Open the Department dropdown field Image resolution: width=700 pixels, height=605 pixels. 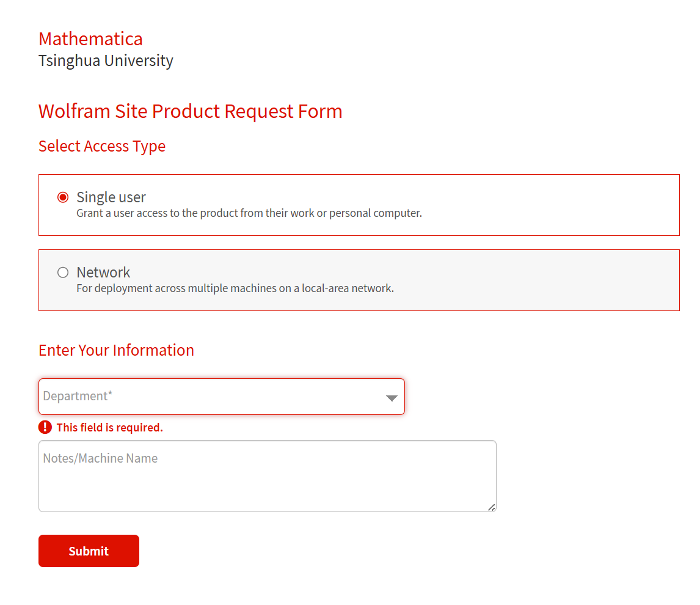click(208, 397)
